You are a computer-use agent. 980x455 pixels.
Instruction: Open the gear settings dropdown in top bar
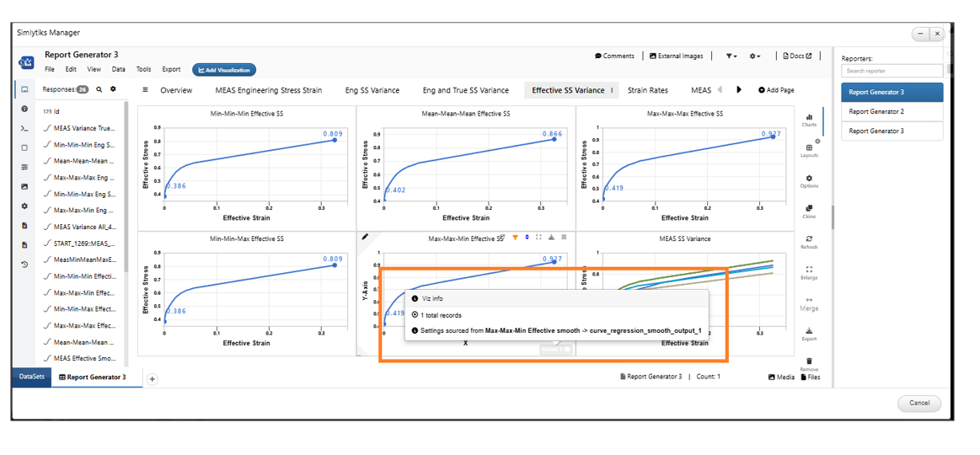755,56
